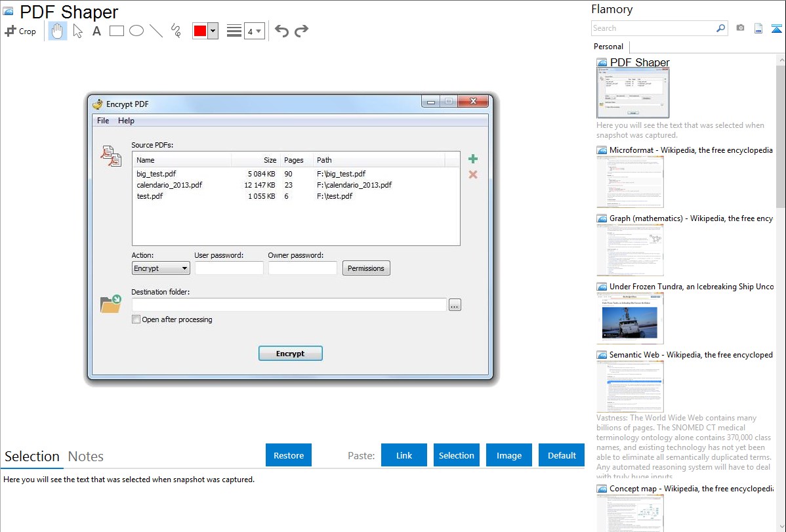Open the PDF Shaper snapshot thumbnail

632,93
